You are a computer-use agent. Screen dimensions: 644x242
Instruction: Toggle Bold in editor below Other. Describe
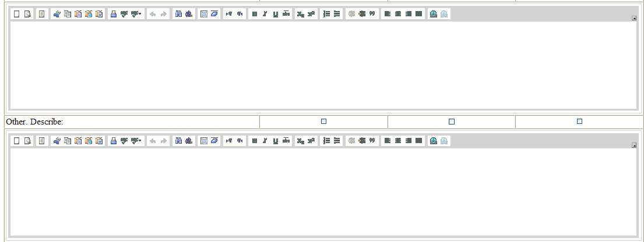click(254, 141)
